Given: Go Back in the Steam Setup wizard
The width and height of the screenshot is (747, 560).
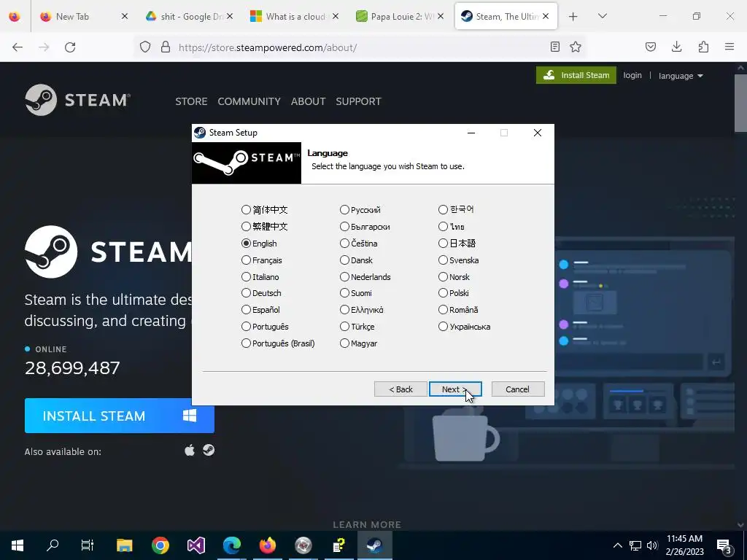Looking at the screenshot, I should [400, 389].
